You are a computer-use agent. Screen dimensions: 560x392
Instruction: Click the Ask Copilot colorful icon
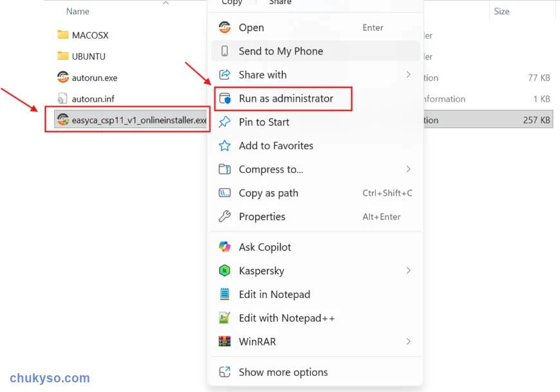click(x=225, y=247)
